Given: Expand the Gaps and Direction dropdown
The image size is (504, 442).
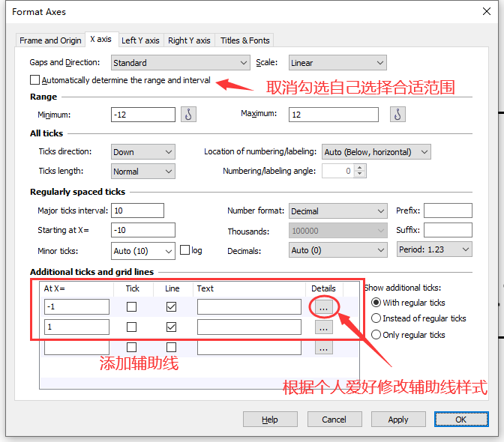Looking at the screenshot, I should click(180, 63).
